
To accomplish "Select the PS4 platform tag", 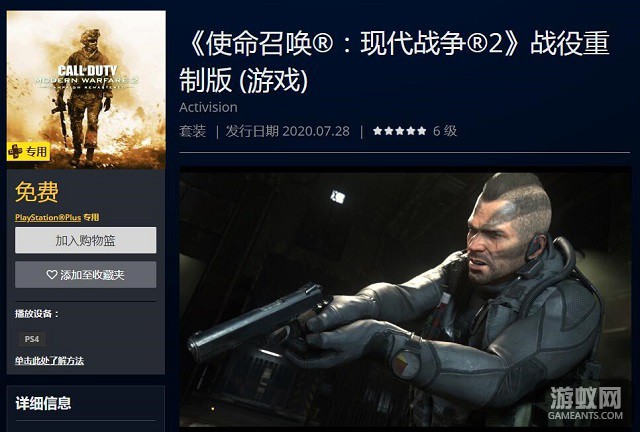I will [32, 339].
